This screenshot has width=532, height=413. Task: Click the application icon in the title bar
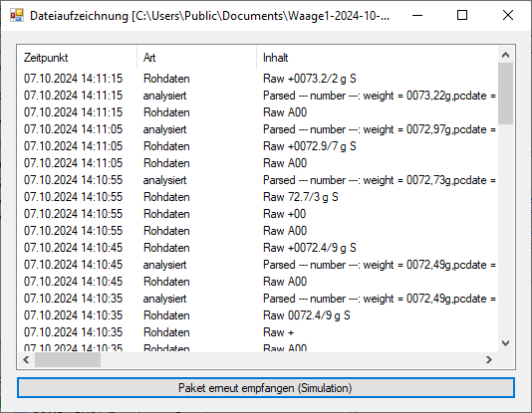tap(17, 16)
